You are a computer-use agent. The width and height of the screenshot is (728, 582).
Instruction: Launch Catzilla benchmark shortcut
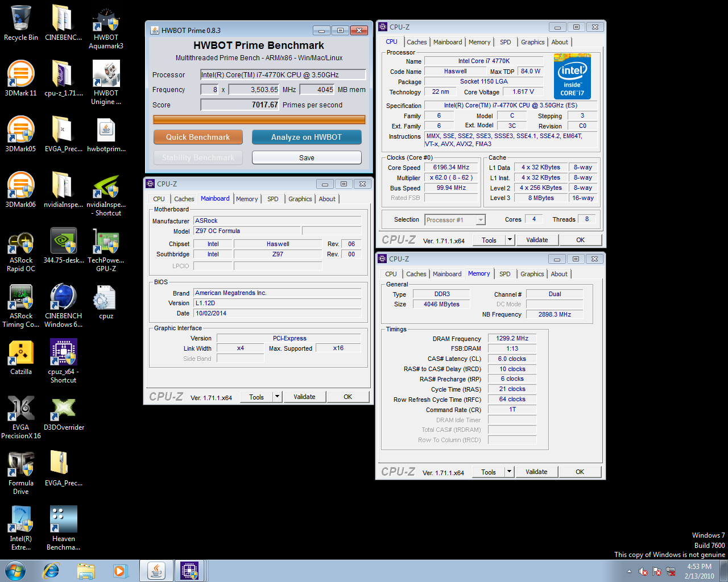tap(21, 357)
